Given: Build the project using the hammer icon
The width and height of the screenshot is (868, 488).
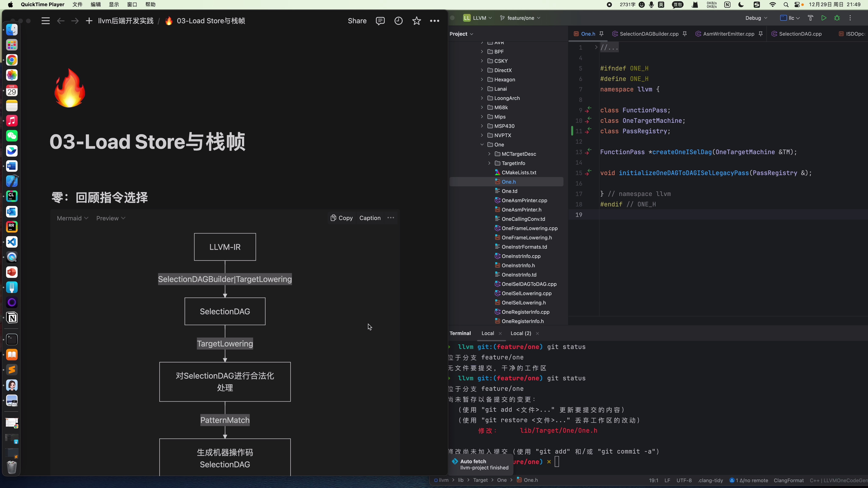Looking at the screenshot, I should (810, 18).
